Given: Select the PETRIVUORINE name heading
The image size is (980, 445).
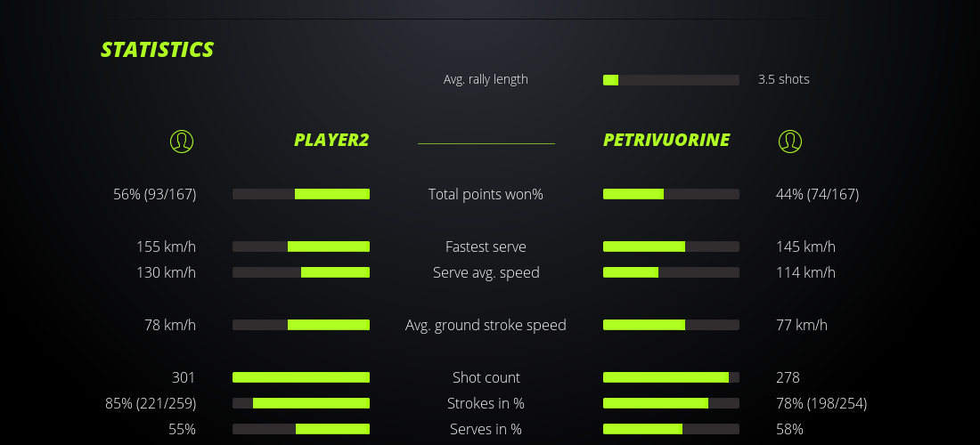Looking at the screenshot, I should (x=666, y=140).
